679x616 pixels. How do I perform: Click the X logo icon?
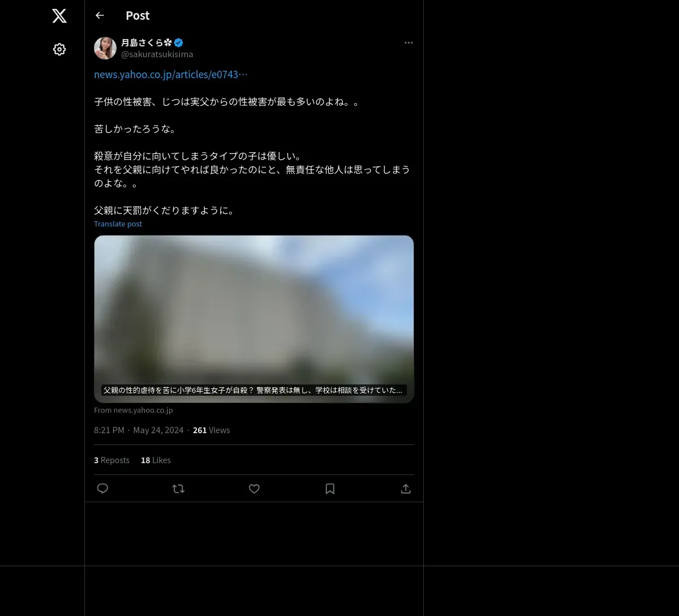59,16
